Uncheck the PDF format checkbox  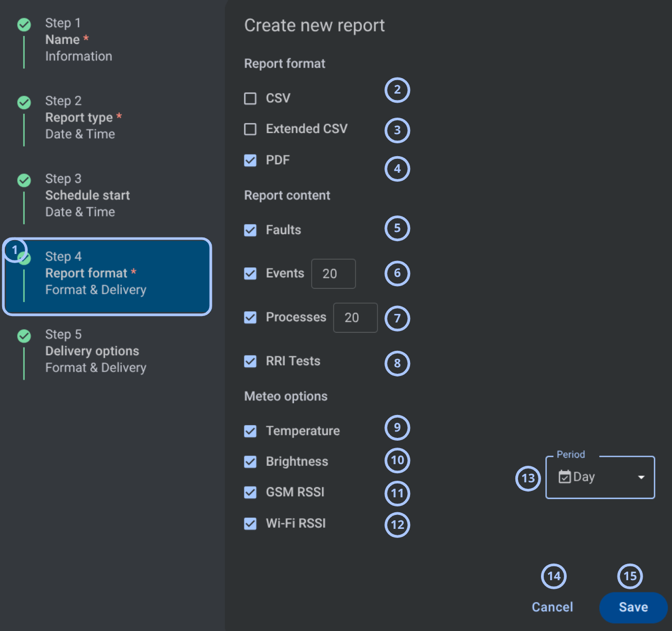coord(250,160)
